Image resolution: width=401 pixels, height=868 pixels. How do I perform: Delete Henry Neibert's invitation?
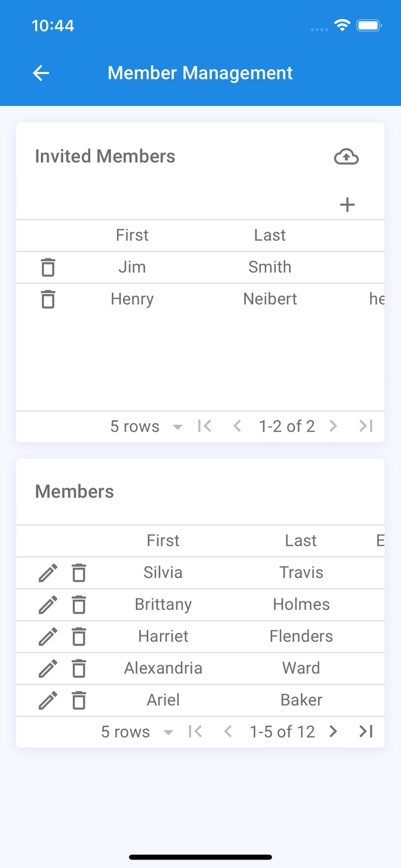pos(48,299)
